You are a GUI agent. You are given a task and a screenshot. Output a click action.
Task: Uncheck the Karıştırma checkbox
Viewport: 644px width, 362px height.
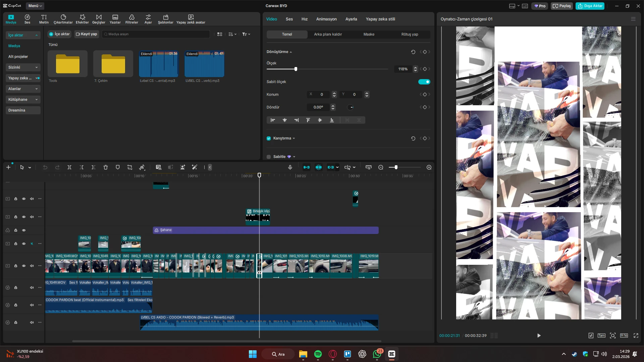tap(269, 138)
